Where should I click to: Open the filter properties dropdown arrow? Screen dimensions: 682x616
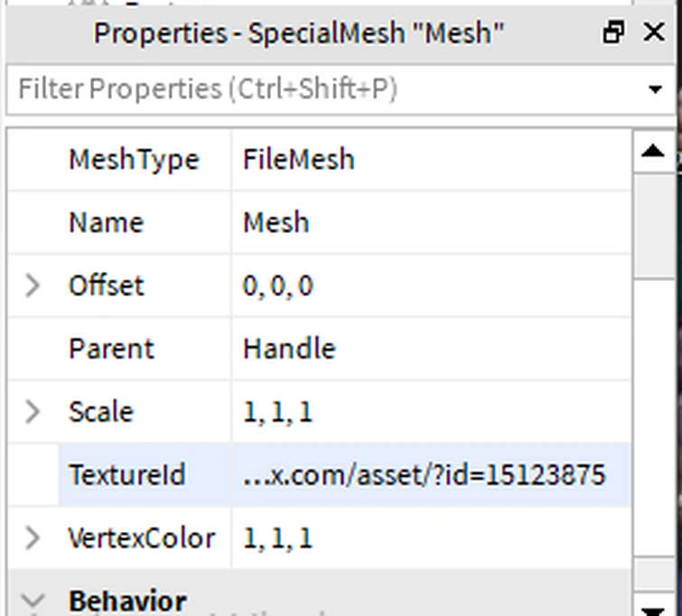(x=655, y=89)
